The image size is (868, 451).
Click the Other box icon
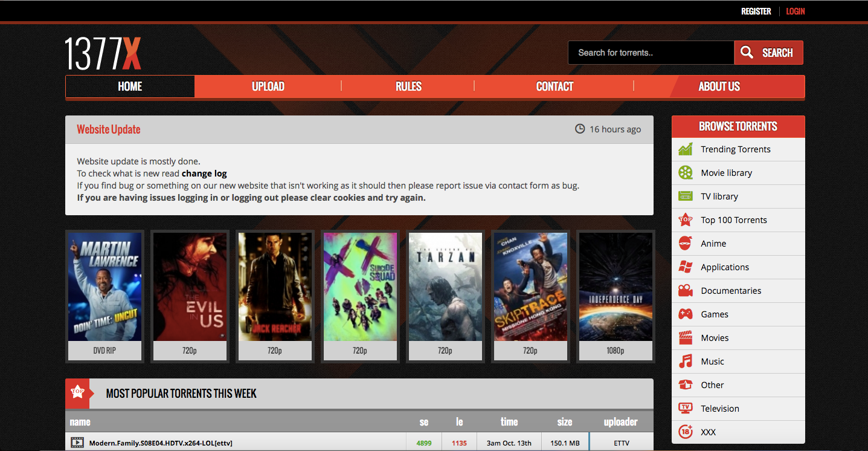(685, 384)
